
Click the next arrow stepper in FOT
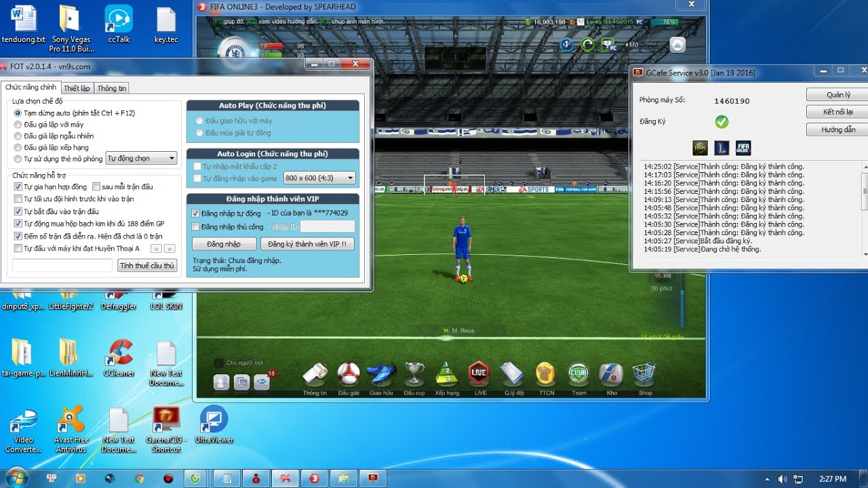pyautogui.click(x=170, y=249)
